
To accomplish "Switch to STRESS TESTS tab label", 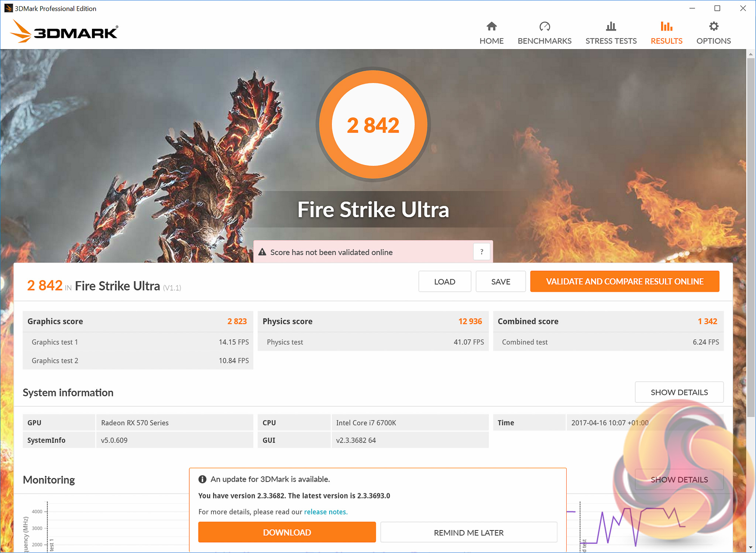I will pos(611,41).
